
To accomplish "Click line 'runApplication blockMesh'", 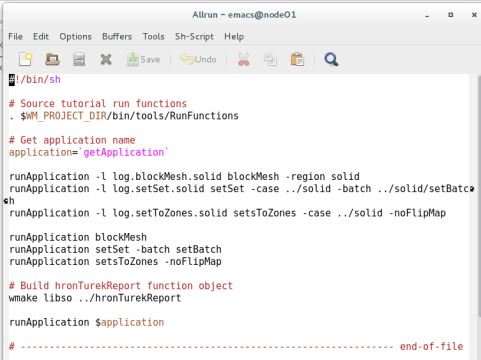I will (x=78, y=237).
